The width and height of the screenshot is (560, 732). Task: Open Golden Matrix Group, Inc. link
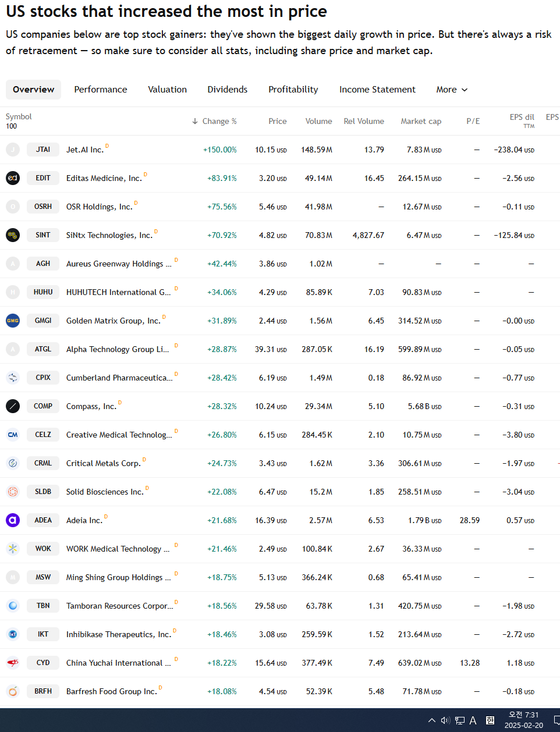pyautogui.click(x=114, y=321)
